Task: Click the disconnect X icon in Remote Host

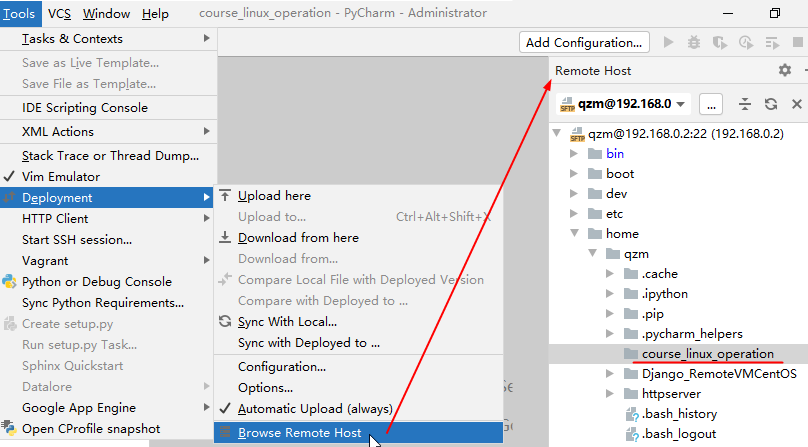Action: click(797, 104)
